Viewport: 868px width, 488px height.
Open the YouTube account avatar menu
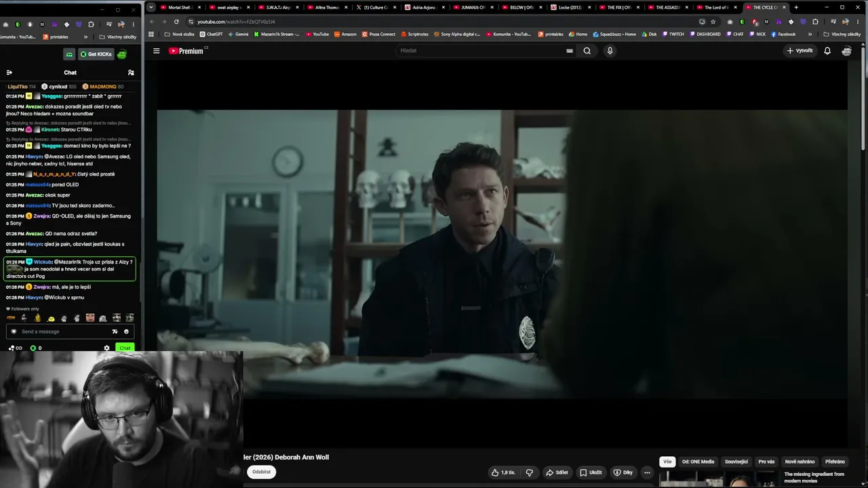click(846, 51)
